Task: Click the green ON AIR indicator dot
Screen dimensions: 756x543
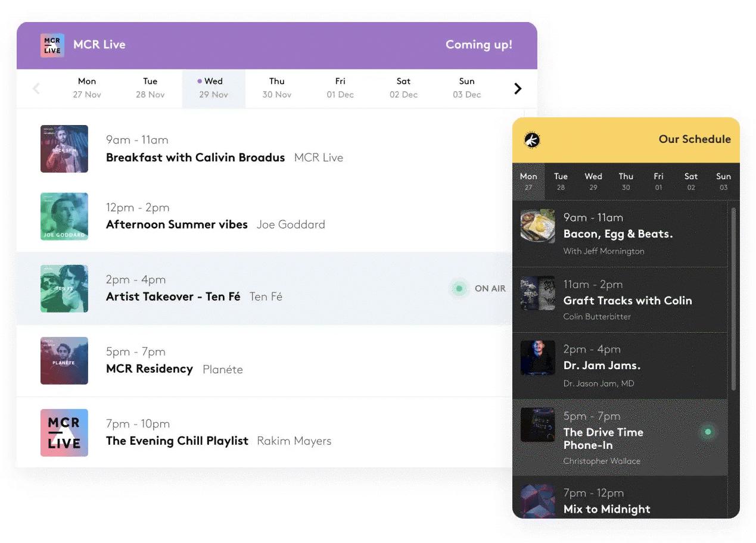Action: click(459, 289)
